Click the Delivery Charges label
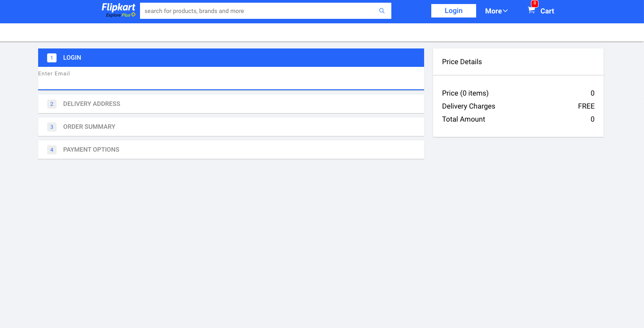The height and width of the screenshot is (328, 644). 469,106
